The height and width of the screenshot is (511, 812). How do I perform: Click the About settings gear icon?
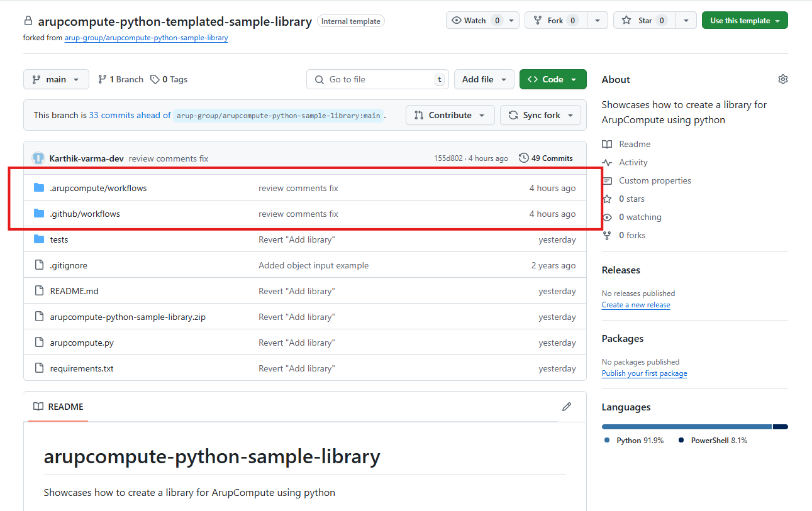coord(782,79)
